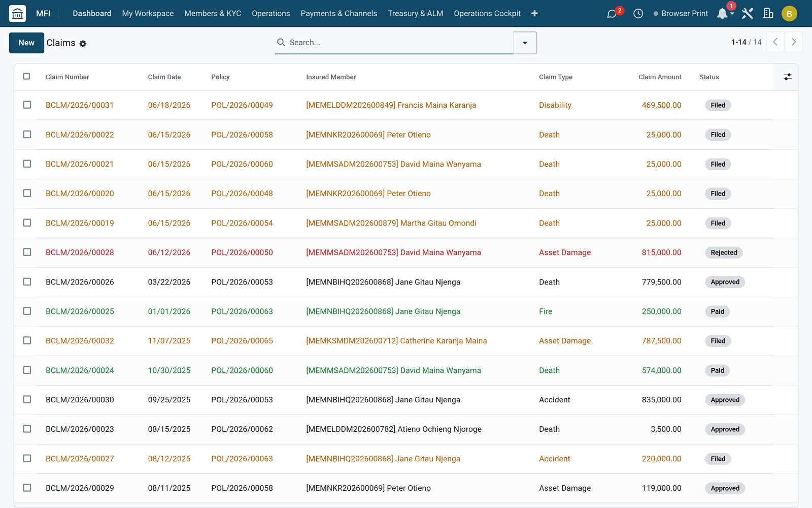Open the notifications bell icon
The width and height of the screenshot is (812, 508).
722,14
